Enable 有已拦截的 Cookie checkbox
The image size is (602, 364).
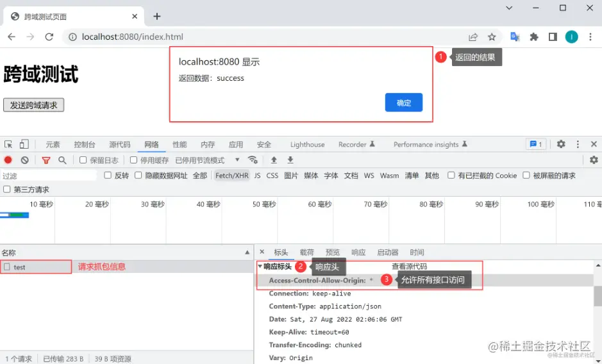[451, 176]
